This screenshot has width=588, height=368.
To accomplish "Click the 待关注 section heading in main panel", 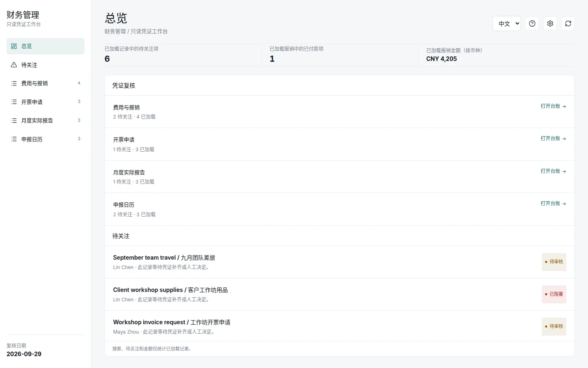I will (x=121, y=236).
